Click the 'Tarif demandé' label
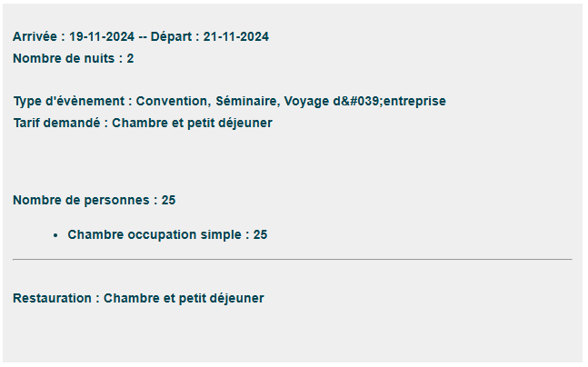This screenshot has width=588, height=367. tap(56, 123)
